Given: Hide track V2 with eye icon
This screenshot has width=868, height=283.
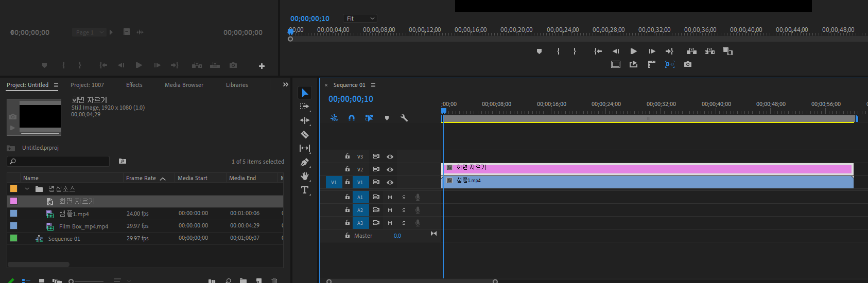Looking at the screenshot, I should 390,169.
